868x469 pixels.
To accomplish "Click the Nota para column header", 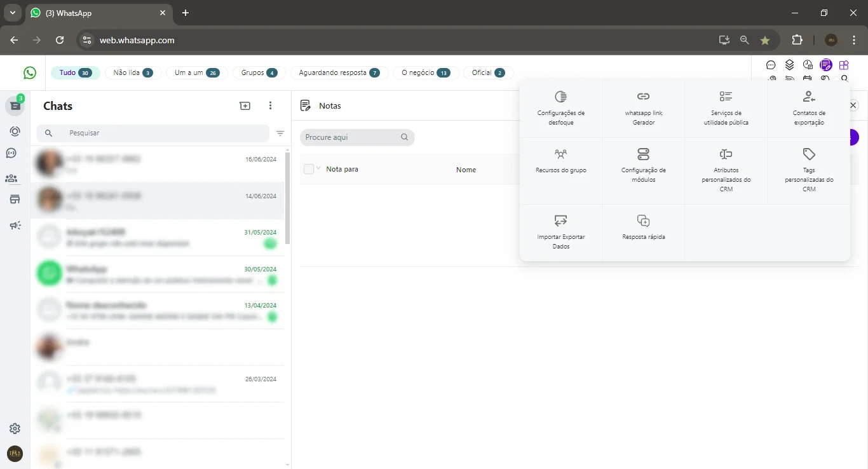I will (342, 169).
